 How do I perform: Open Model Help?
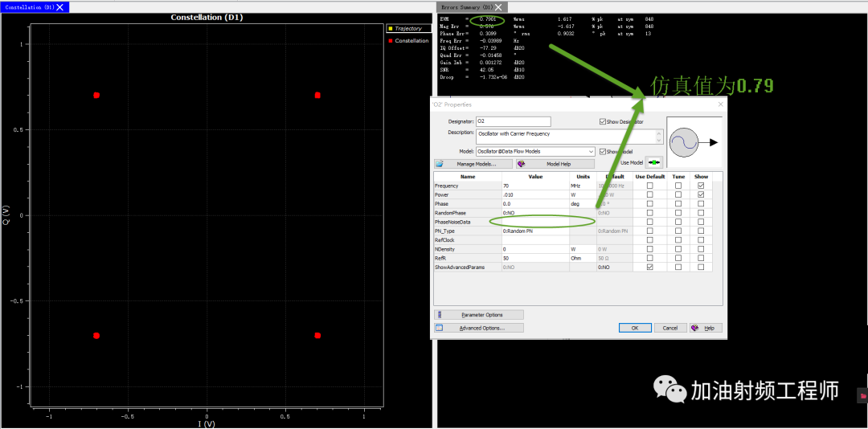pyautogui.click(x=555, y=164)
